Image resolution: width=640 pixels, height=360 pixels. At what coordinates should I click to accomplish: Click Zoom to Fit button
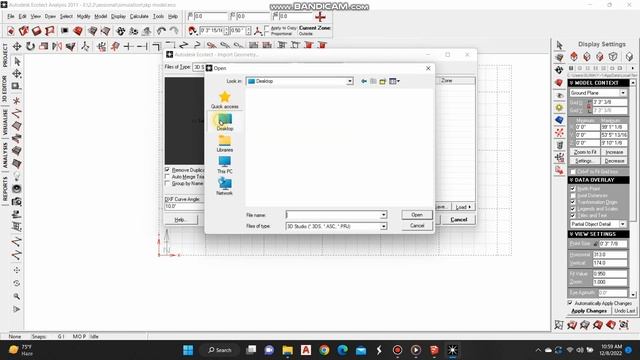pos(585,152)
